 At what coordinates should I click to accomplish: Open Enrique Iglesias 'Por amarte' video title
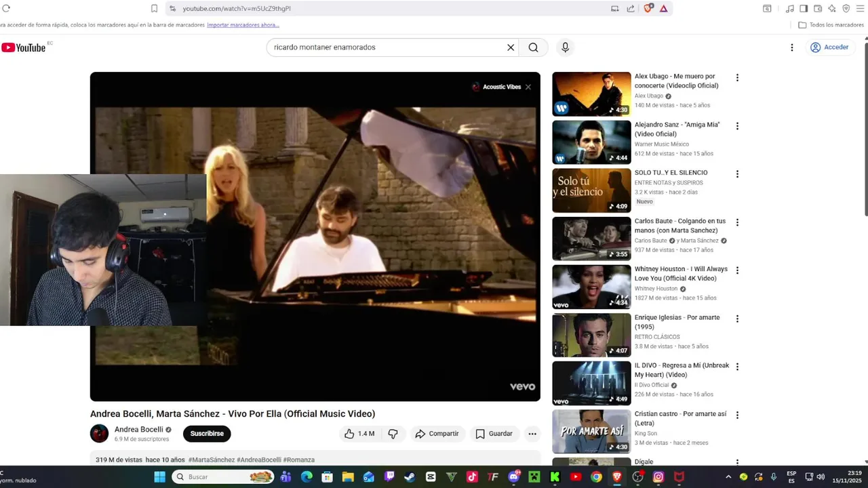coord(677,322)
